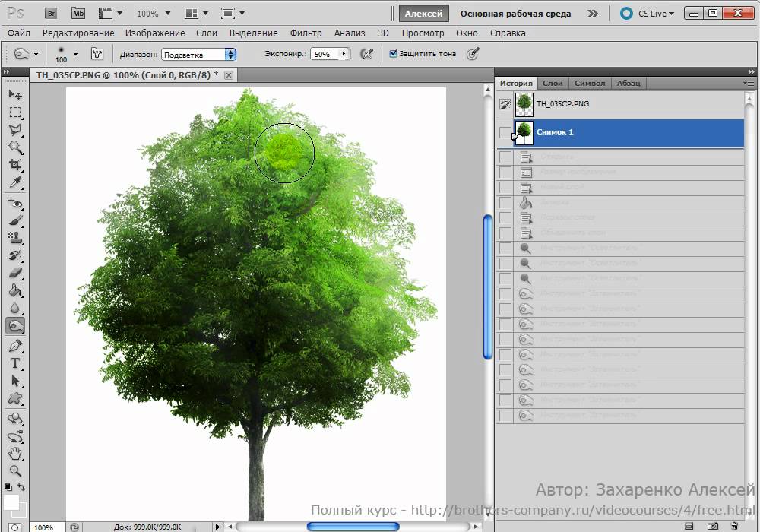Select the Crop tool
The height and width of the screenshot is (532, 760).
pyautogui.click(x=14, y=165)
